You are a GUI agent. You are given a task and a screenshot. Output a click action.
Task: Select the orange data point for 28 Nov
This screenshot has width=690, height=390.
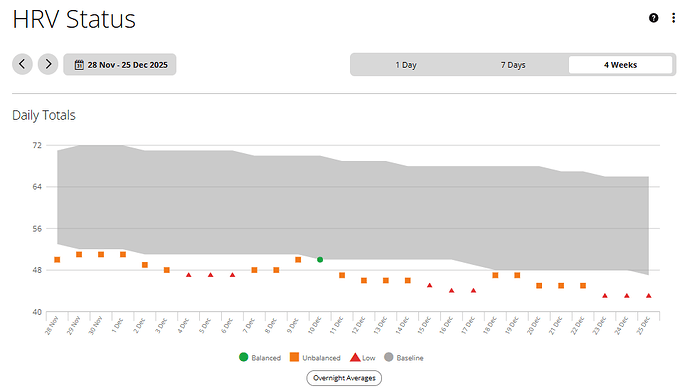point(57,260)
